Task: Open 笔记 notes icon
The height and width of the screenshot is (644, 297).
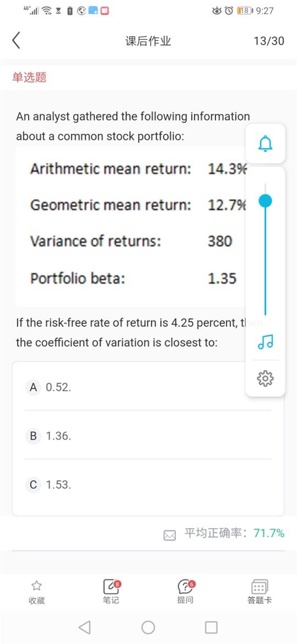Action: click(x=111, y=587)
